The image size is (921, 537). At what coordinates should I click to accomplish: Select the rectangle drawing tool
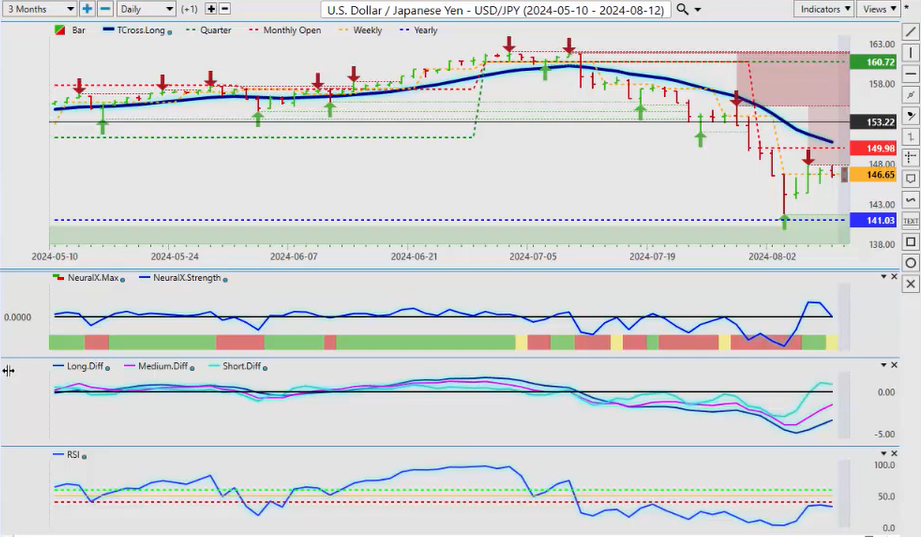coord(910,242)
